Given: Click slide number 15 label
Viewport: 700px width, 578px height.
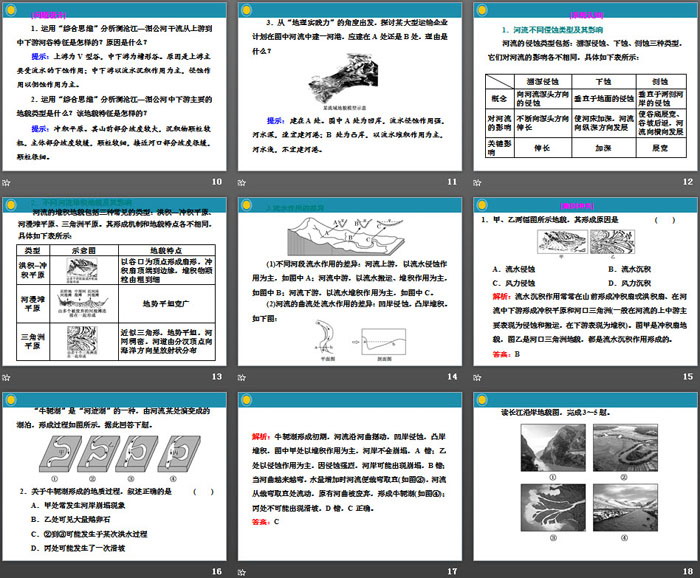Looking at the screenshot, I should [x=688, y=377].
